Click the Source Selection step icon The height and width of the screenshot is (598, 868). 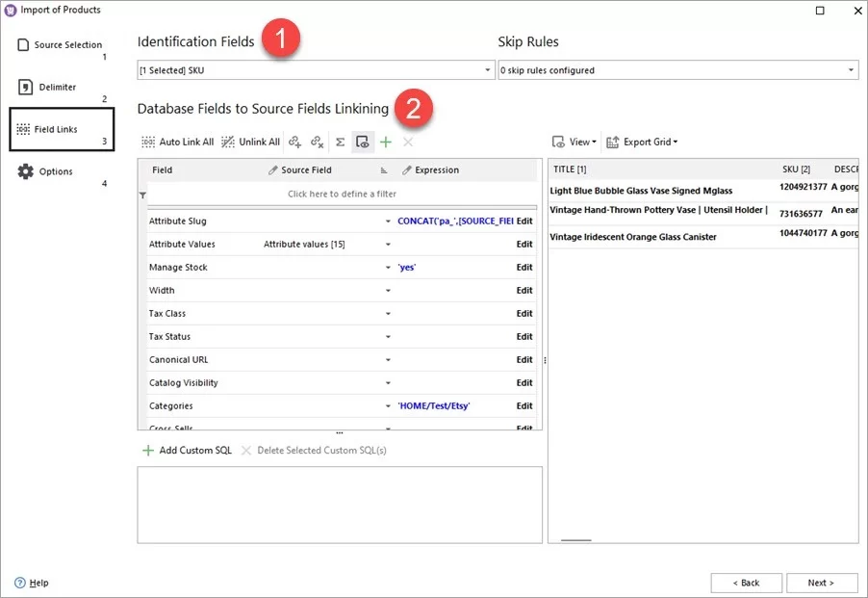tap(23, 42)
